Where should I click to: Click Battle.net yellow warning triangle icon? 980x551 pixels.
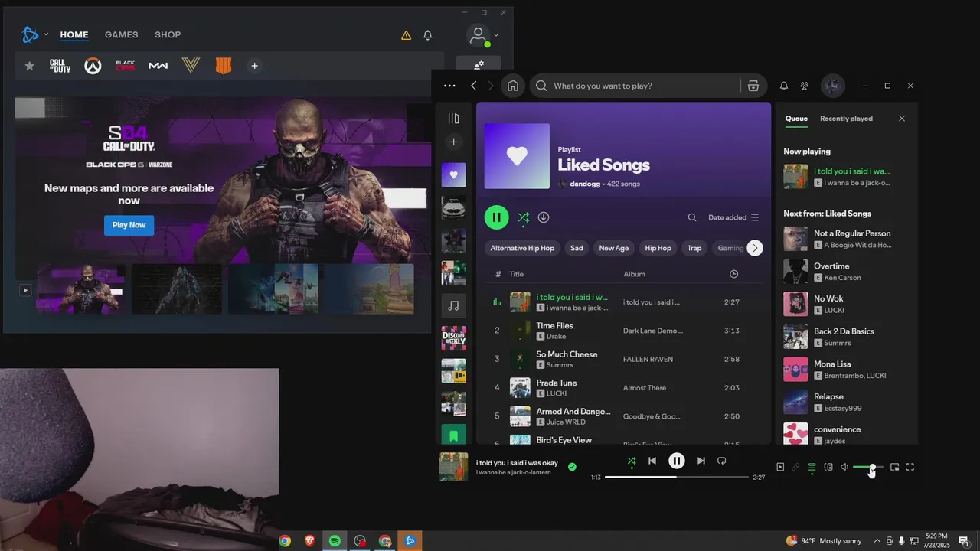click(406, 35)
